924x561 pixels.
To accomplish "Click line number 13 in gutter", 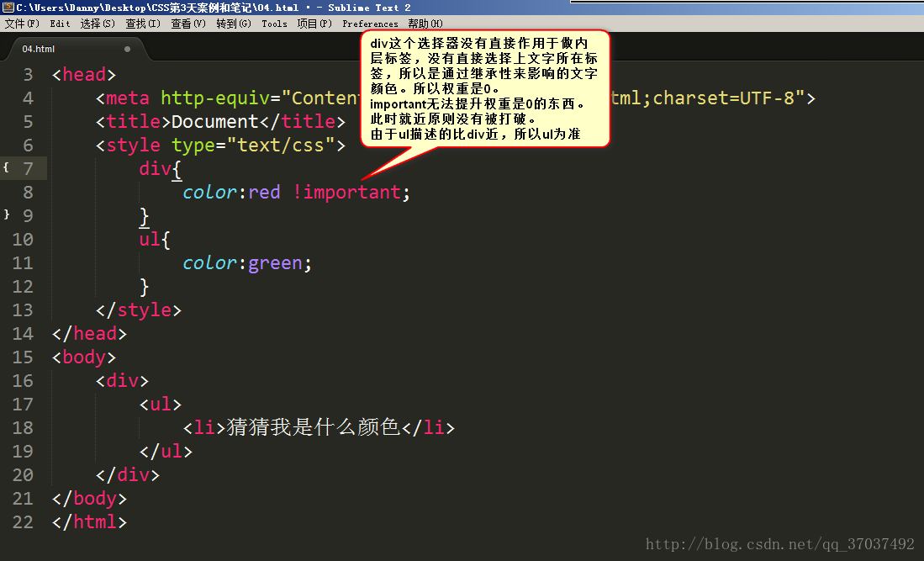I will click(23, 310).
